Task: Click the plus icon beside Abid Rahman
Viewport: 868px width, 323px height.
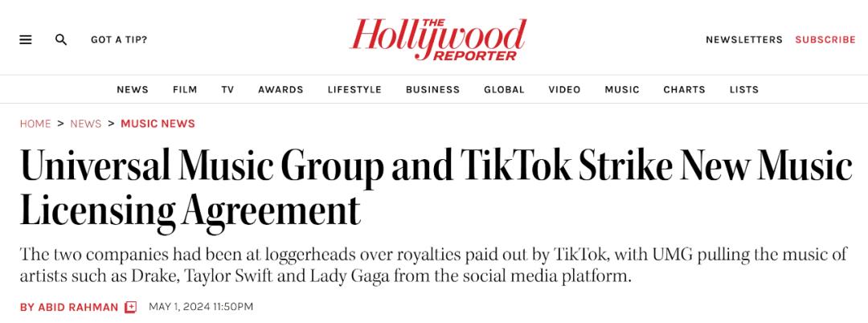Action: click(x=131, y=307)
